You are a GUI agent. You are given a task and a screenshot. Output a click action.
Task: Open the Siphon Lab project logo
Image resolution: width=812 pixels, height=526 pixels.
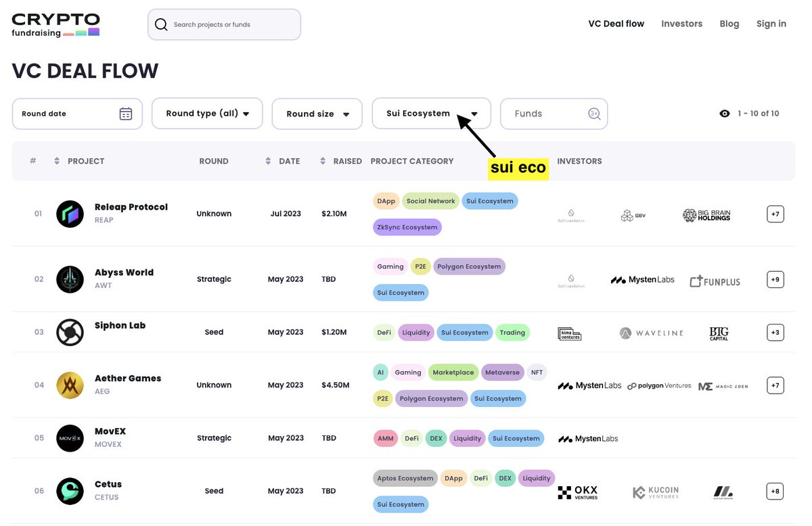[70, 332]
